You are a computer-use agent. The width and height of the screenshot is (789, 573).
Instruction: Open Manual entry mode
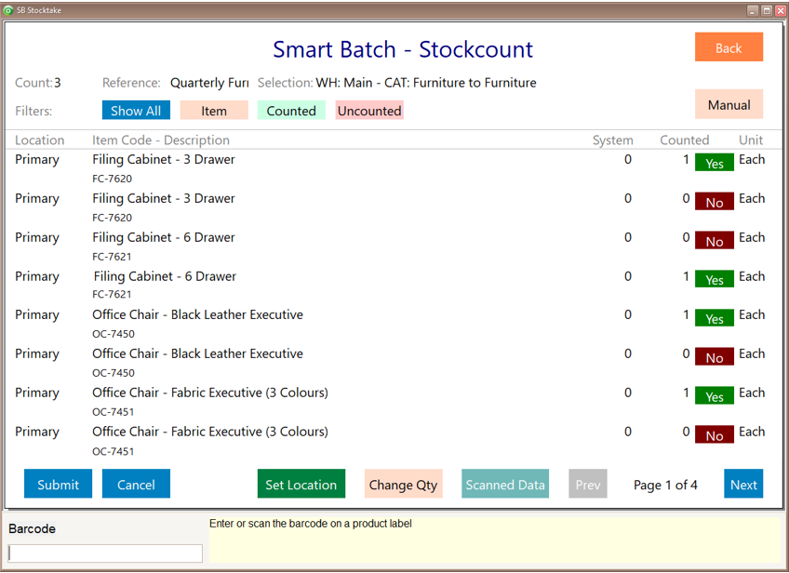(x=728, y=105)
